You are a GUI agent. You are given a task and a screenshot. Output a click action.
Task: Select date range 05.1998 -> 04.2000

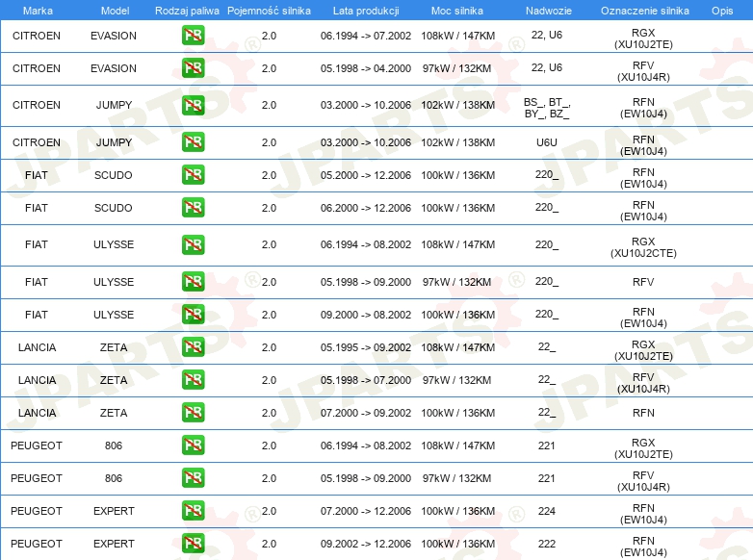366,68
